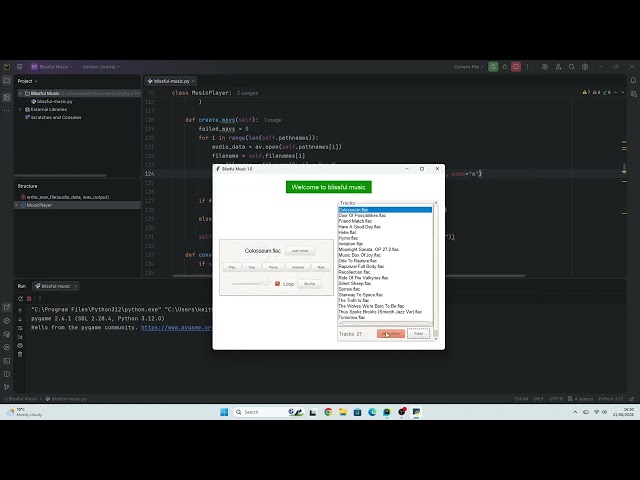Open the Python Packages icon in the left strip
The width and height of the screenshot is (640, 480).
[7, 334]
